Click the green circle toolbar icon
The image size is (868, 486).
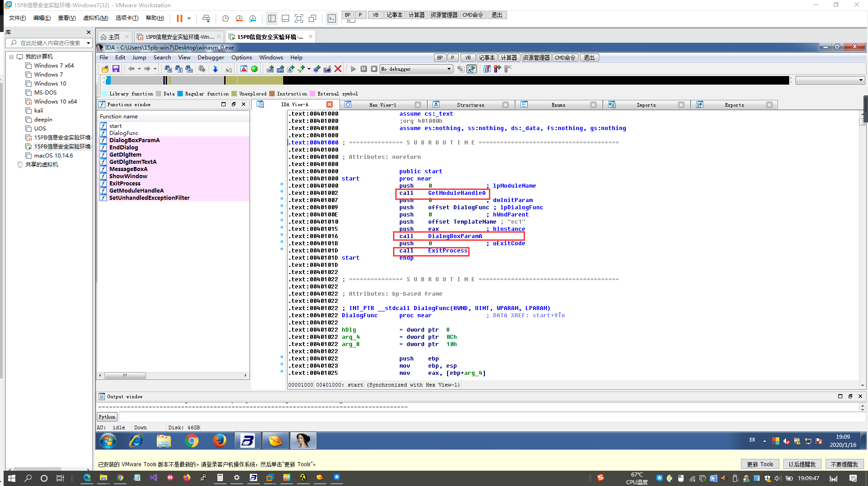[x=254, y=69]
